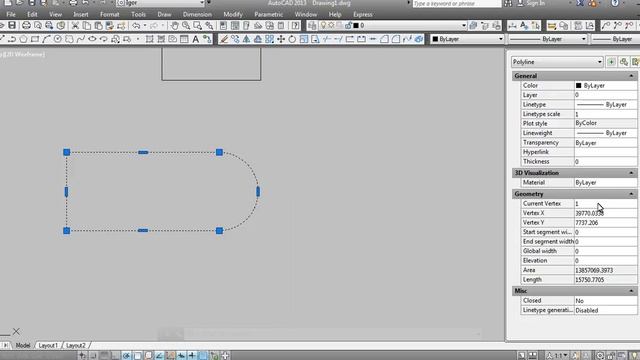Select the Fillet modify tool
Viewport: 640px width, 360px height.
click(x=396, y=39)
